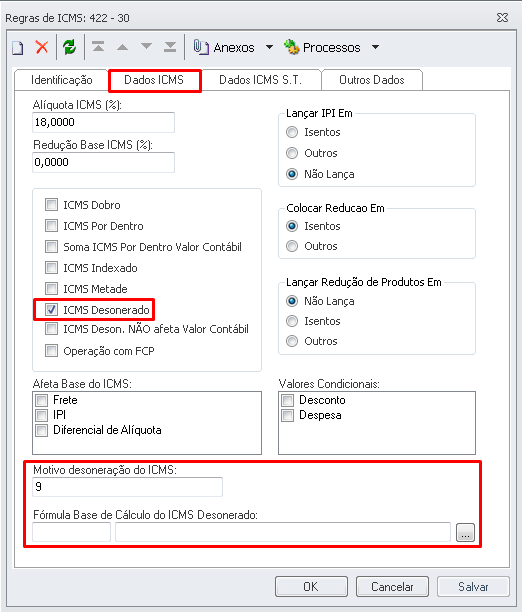Check the Diferencial de Alíquota option
The width and height of the screenshot is (522, 612).
coord(41,430)
